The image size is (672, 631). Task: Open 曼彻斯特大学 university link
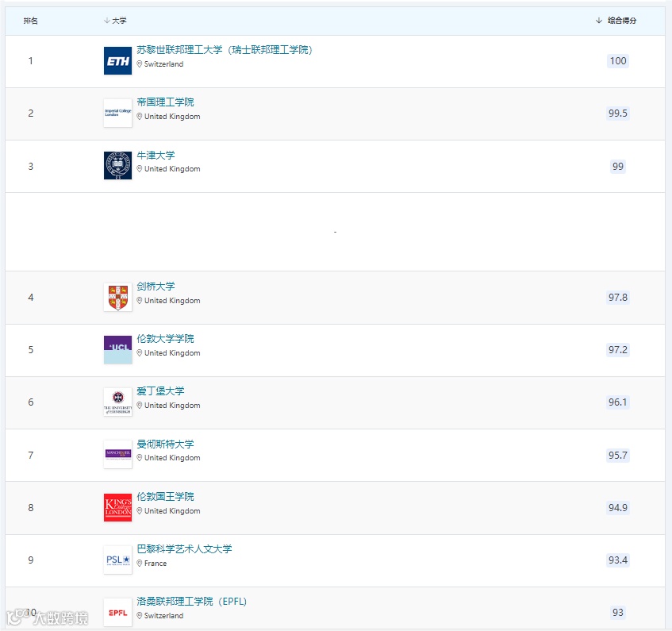166,444
